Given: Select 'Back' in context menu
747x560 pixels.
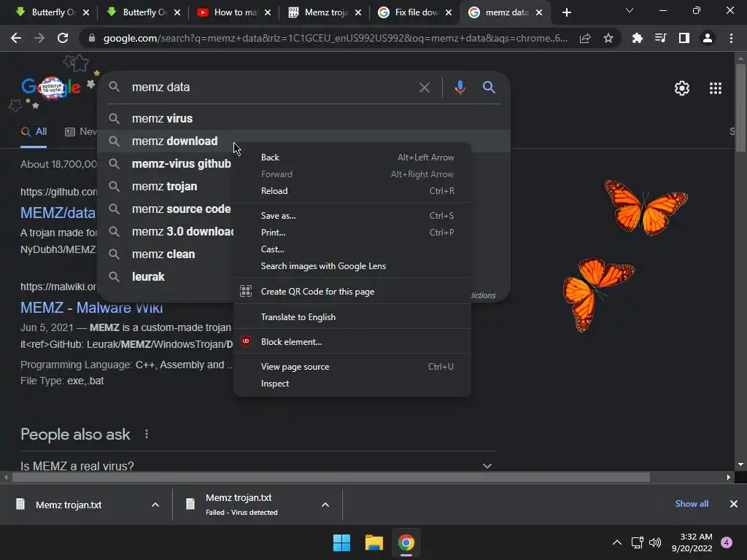Looking at the screenshot, I should click(352, 157).
